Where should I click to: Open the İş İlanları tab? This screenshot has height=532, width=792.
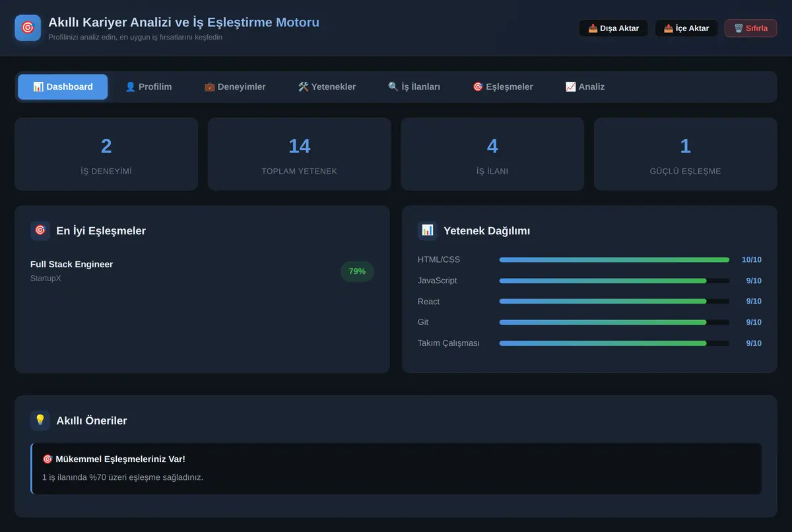point(414,87)
